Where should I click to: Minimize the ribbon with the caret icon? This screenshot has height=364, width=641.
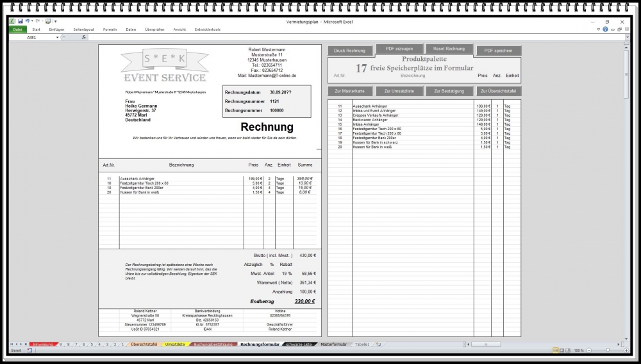(x=598, y=29)
